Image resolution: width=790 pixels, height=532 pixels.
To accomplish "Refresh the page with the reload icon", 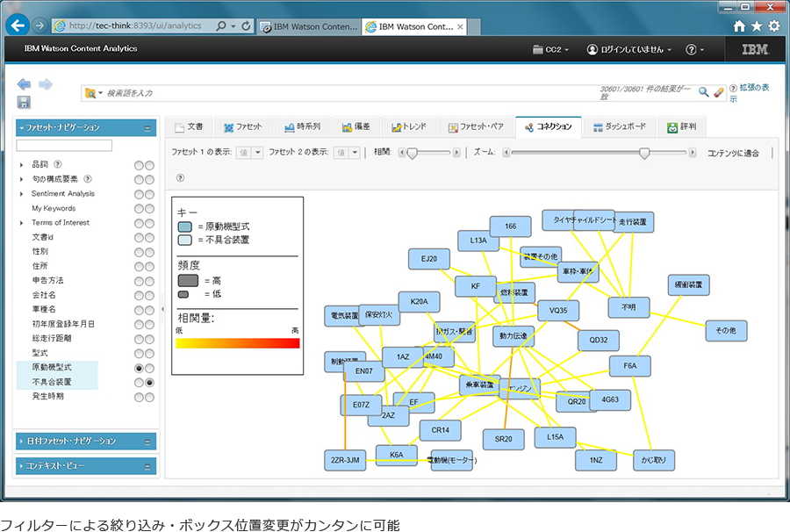I will pyautogui.click(x=246, y=25).
